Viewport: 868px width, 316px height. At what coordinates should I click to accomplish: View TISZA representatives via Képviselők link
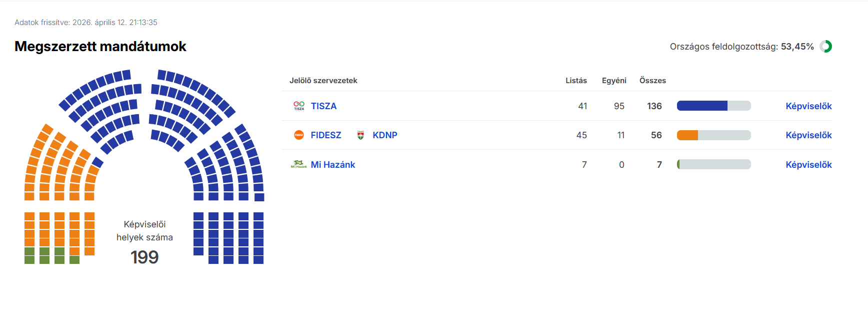pyautogui.click(x=808, y=106)
